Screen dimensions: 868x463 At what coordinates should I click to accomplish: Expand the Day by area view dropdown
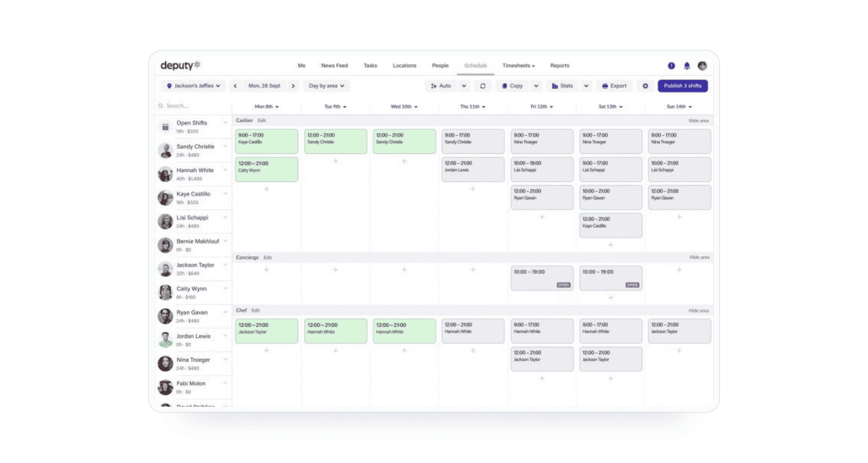[326, 86]
